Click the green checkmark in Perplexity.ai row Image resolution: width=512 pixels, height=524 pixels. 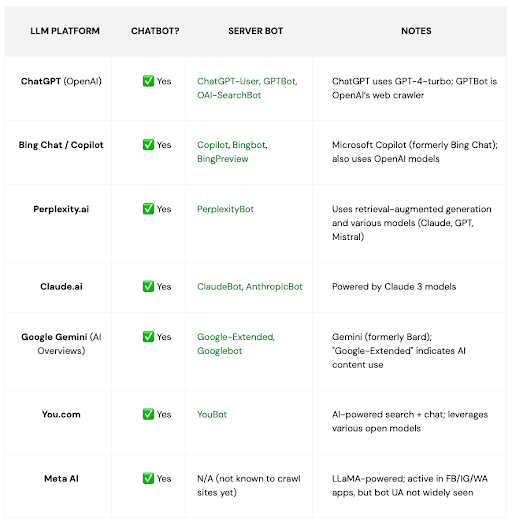point(148,209)
